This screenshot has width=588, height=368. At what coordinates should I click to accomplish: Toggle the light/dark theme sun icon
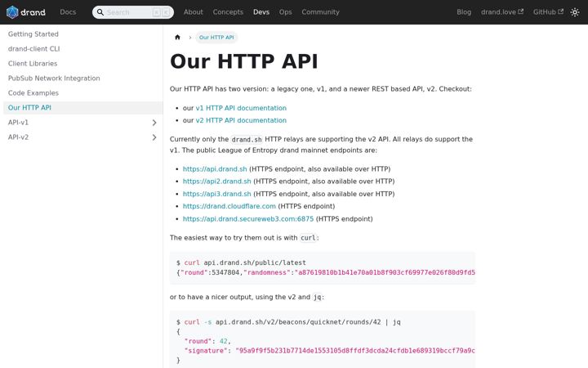(574, 12)
